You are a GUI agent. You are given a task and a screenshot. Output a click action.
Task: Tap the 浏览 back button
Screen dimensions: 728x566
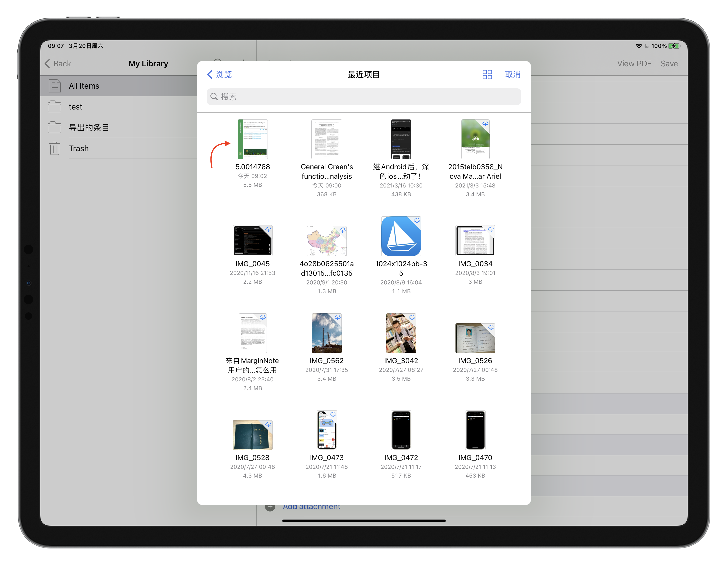[219, 74]
